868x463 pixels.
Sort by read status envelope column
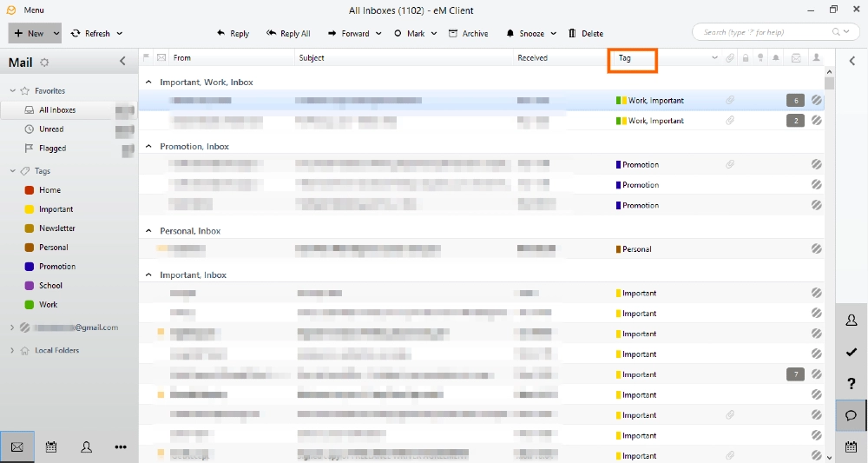(x=161, y=57)
